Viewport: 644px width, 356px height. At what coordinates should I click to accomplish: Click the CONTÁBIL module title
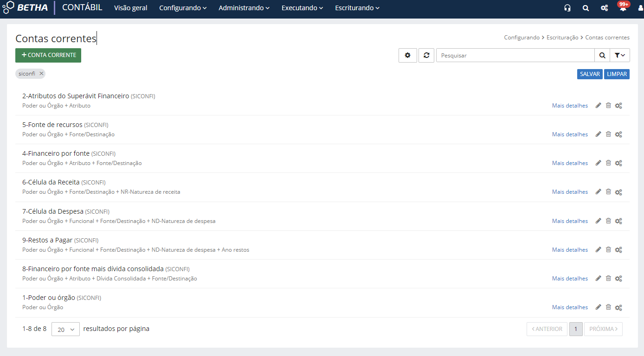pos(82,7)
